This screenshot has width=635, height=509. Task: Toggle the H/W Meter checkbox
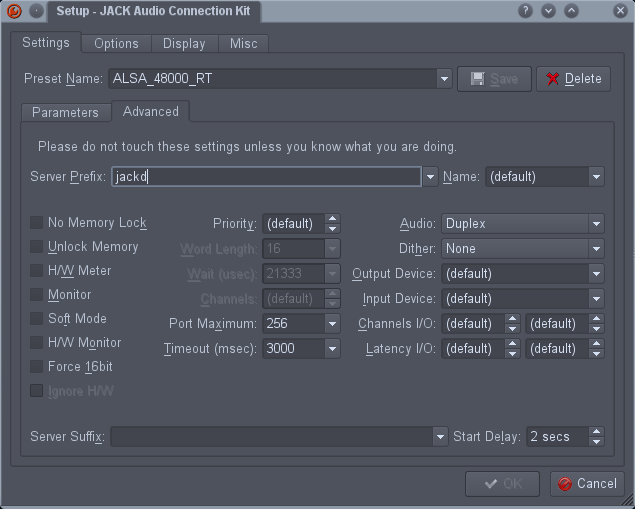(x=36, y=270)
